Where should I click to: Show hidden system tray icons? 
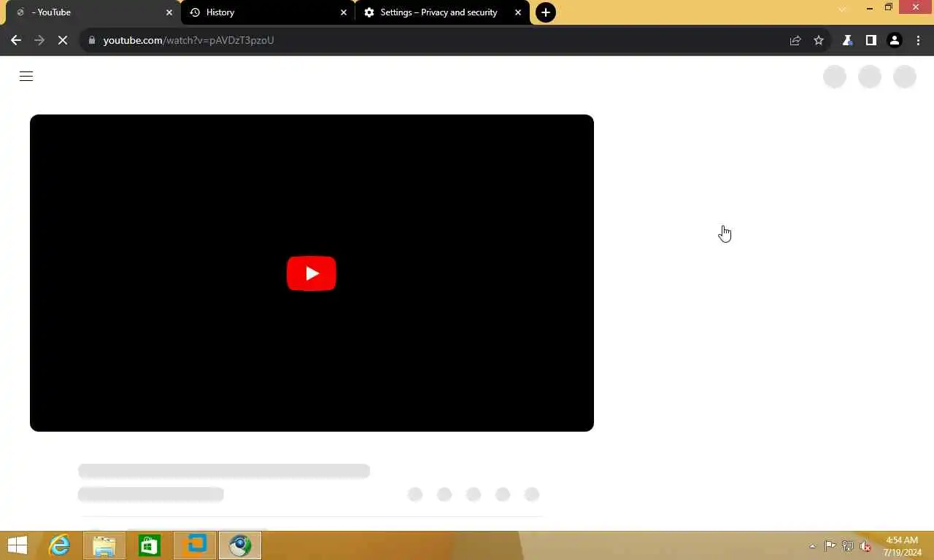coord(812,546)
